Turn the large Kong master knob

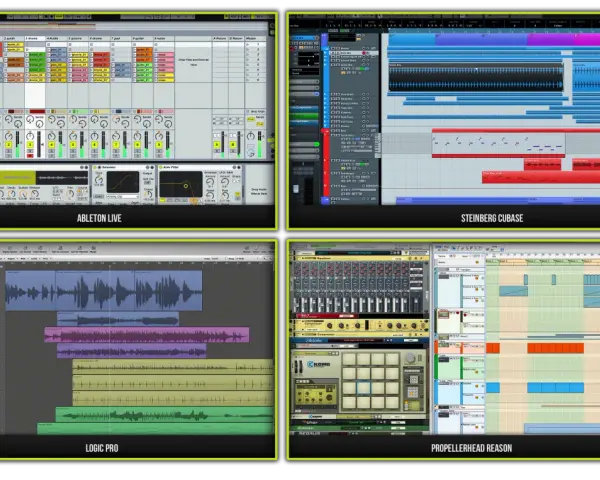coord(410,359)
